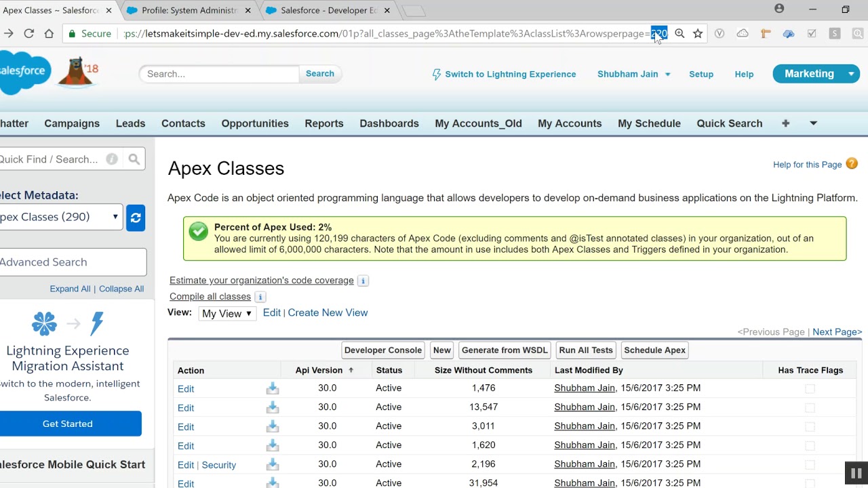This screenshot has width=868, height=488.
Task: Click the plus icon to add tabs
Action: tap(785, 123)
